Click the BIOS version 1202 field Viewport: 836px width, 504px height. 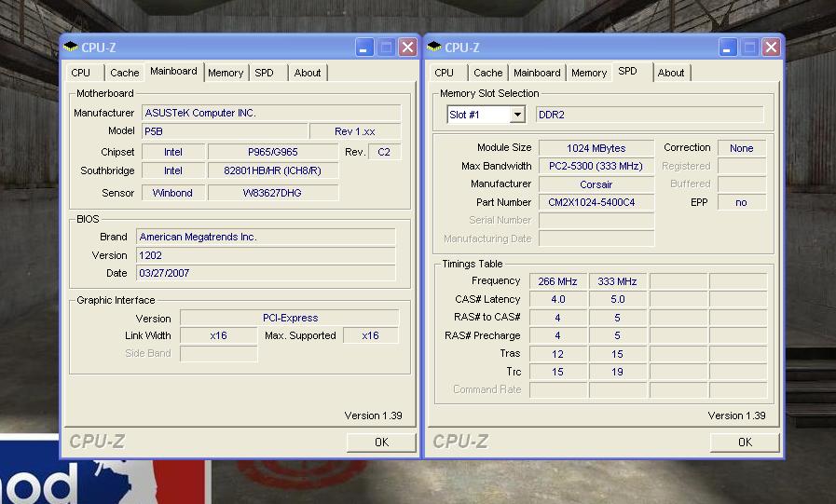click(266, 255)
